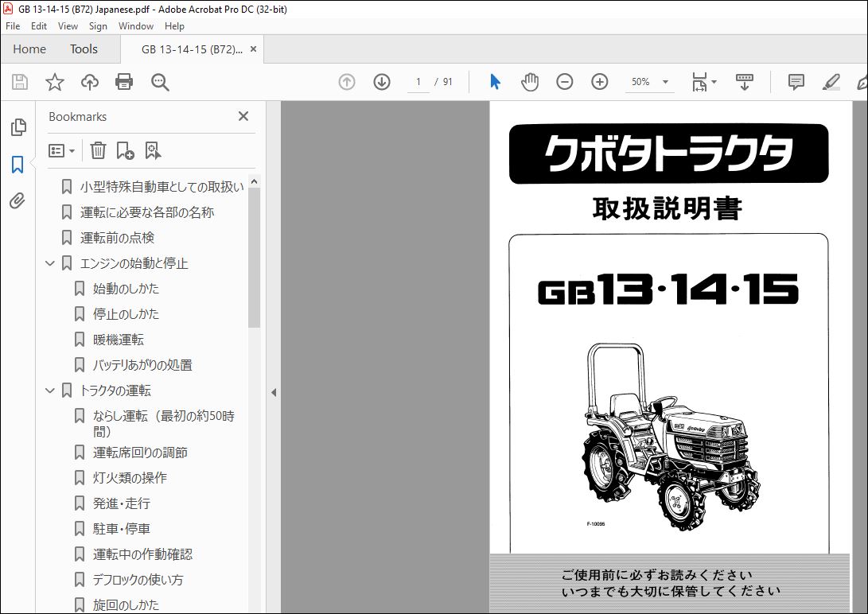The height and width of the screenshot is (614, 868).
Task: Click the upload to cloud icon
Action: pyautogui.click(x=90, y=82)
